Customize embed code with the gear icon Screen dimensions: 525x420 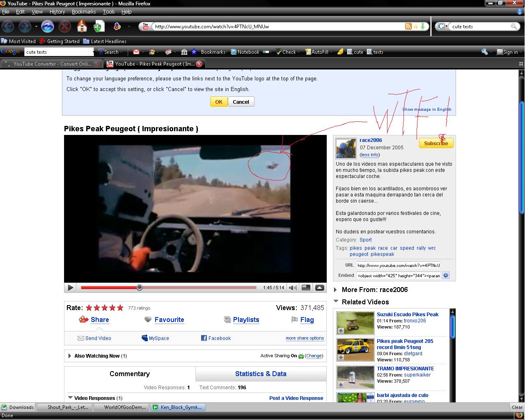click(446, 275)
